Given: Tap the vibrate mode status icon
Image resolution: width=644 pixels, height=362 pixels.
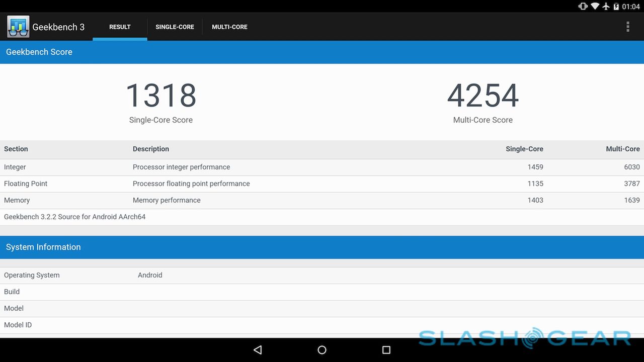Looking at the screenshot, I should [x=583, y=7].
